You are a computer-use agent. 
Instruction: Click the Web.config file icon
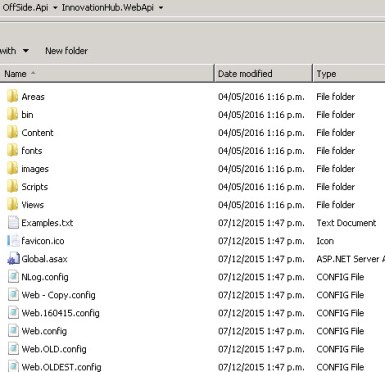point(13,331)
